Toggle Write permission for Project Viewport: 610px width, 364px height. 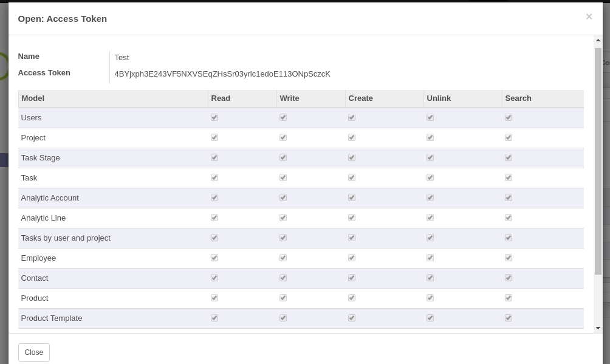[283, 137]
